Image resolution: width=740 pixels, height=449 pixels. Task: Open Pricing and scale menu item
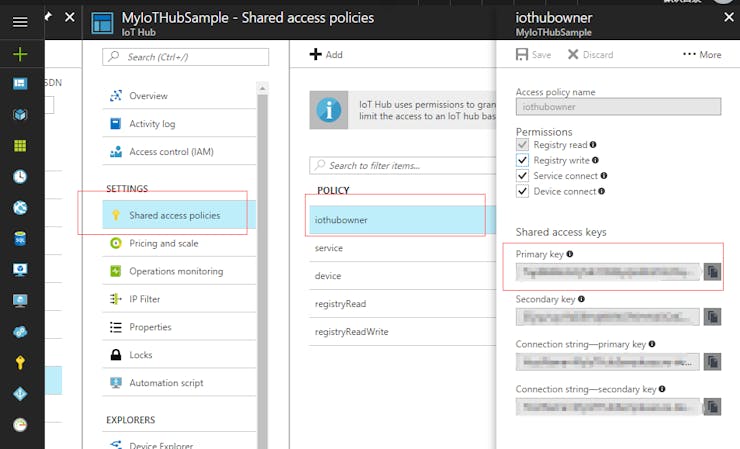(x=179, y=243)
